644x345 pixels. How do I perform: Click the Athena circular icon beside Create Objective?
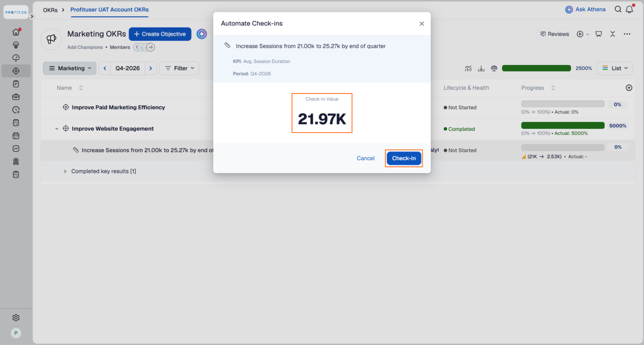202,34
